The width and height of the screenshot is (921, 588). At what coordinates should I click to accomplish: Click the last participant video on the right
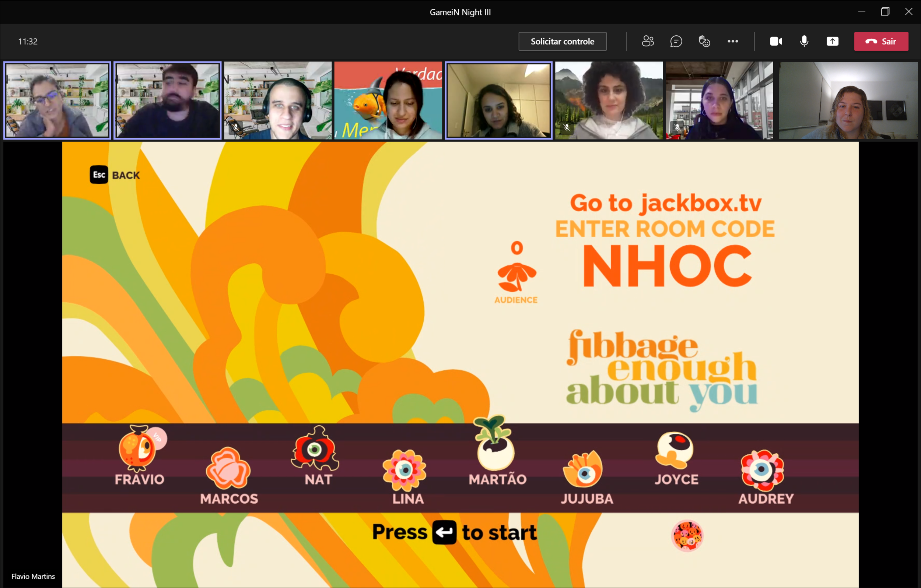[848, 101]
